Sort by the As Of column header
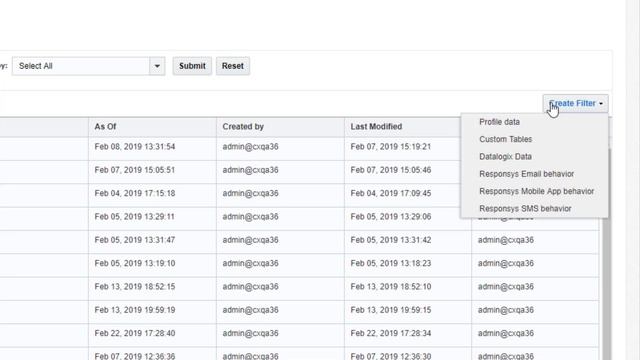Image resolution: width=640 pixels, height=360 pixels. tap(152, 127)
